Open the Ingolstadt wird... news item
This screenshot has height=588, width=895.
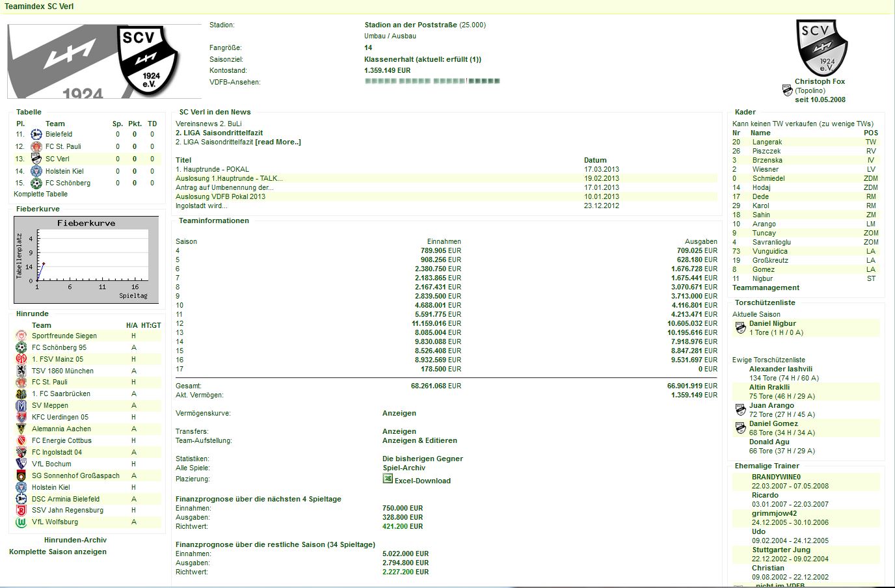click(x=202, y=206)
